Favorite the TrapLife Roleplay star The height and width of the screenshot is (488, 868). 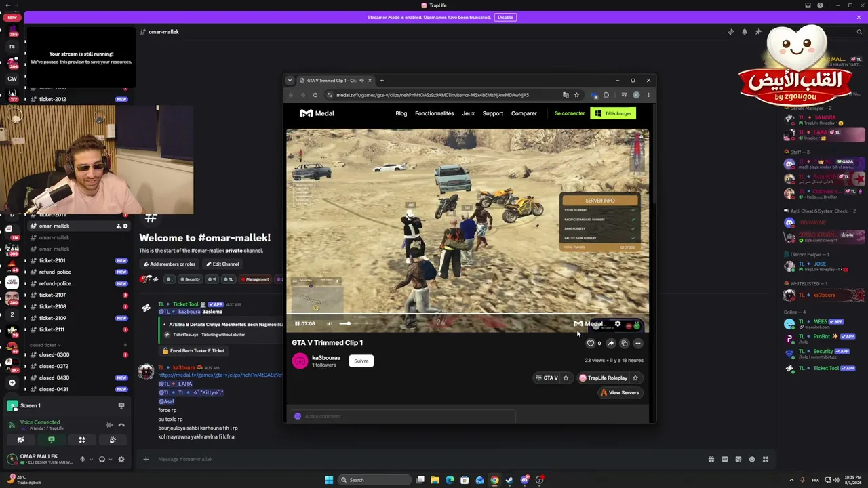635,378
